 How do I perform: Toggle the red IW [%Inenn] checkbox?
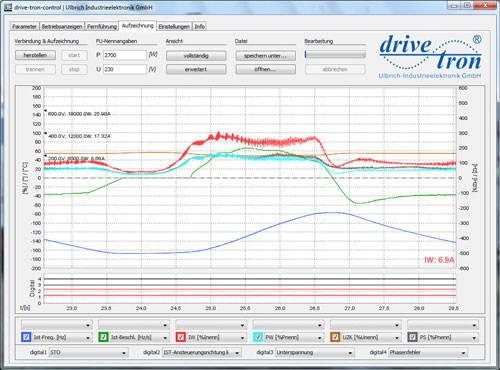181,337
